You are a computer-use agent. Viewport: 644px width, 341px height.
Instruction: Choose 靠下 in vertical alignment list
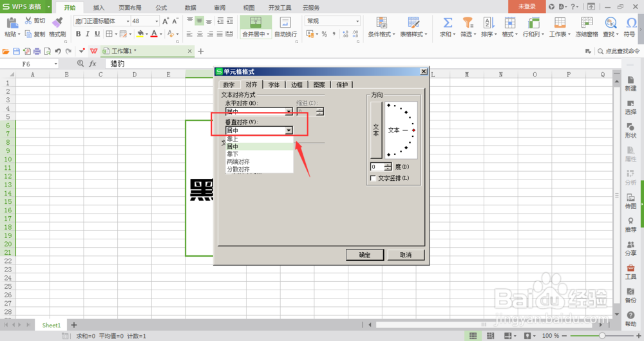[260, 154]
